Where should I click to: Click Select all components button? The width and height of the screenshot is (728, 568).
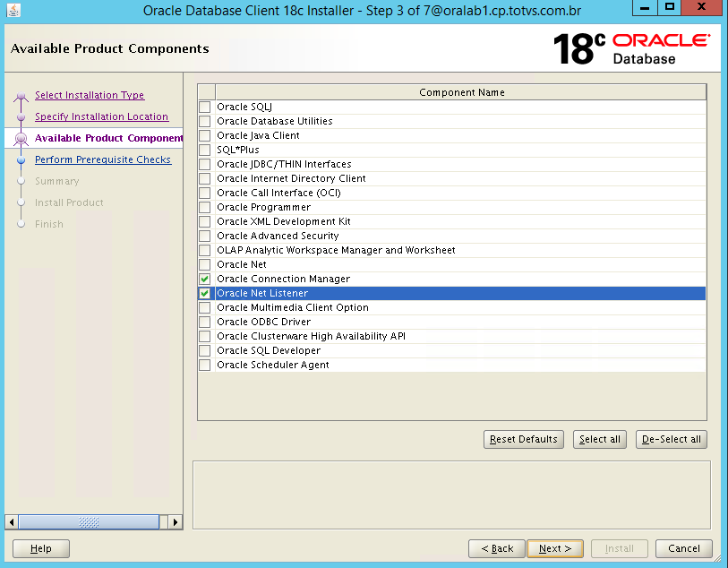(600, 439)
